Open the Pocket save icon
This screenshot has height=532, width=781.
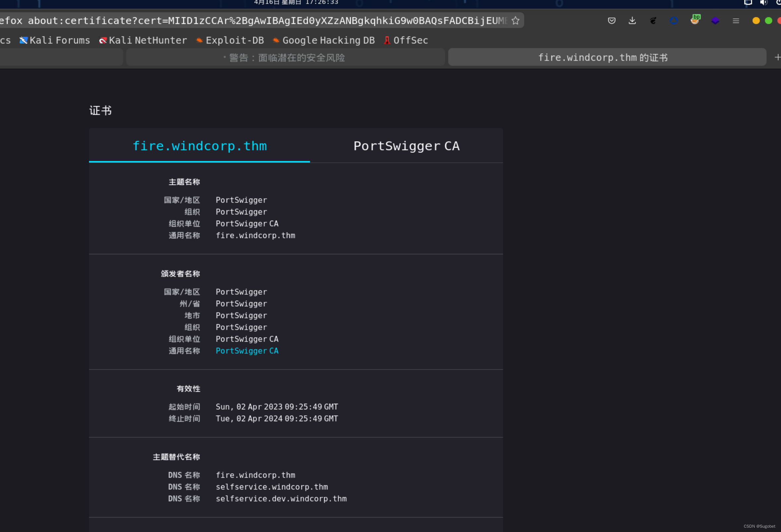pyautogui.click(x=612, y=21)
